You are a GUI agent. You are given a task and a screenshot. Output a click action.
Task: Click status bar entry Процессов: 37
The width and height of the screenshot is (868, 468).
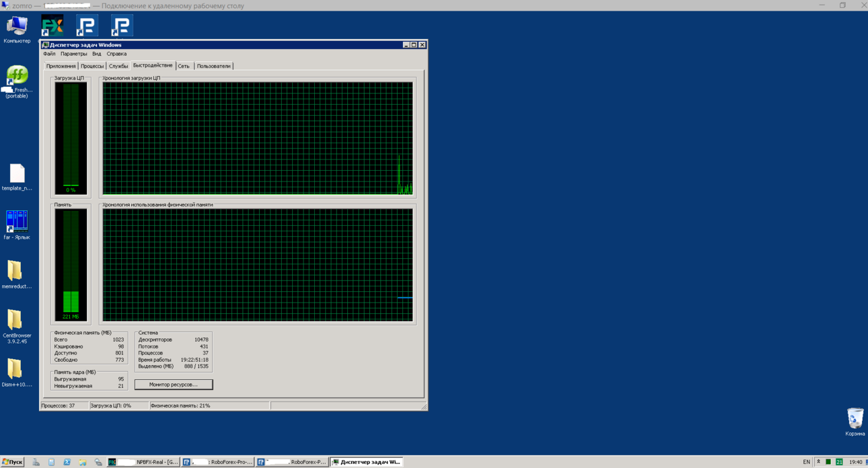(63, 405)
